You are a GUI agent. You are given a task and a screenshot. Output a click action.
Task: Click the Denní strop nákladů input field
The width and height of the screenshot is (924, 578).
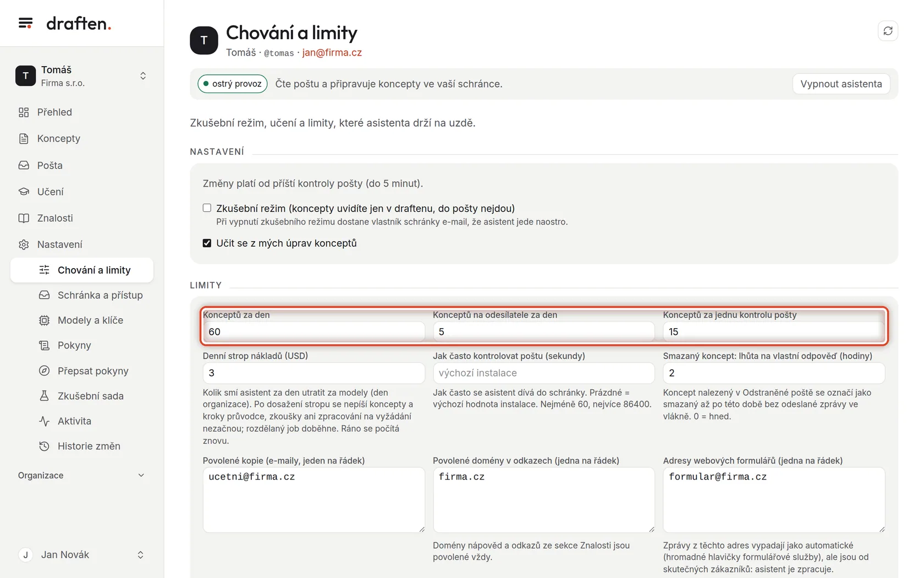pos(313,373)
